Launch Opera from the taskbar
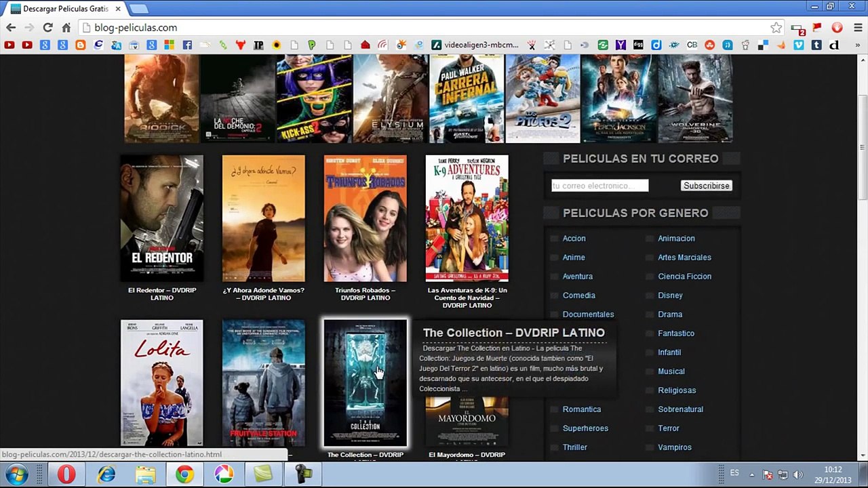The width and height of the screenshot is (868, 488). 66,474
